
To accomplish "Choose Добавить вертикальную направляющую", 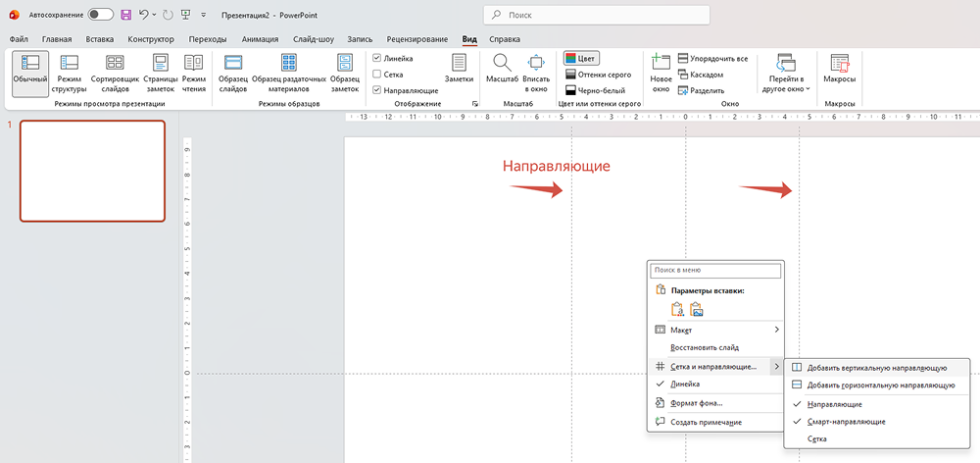I will point(876,368).
